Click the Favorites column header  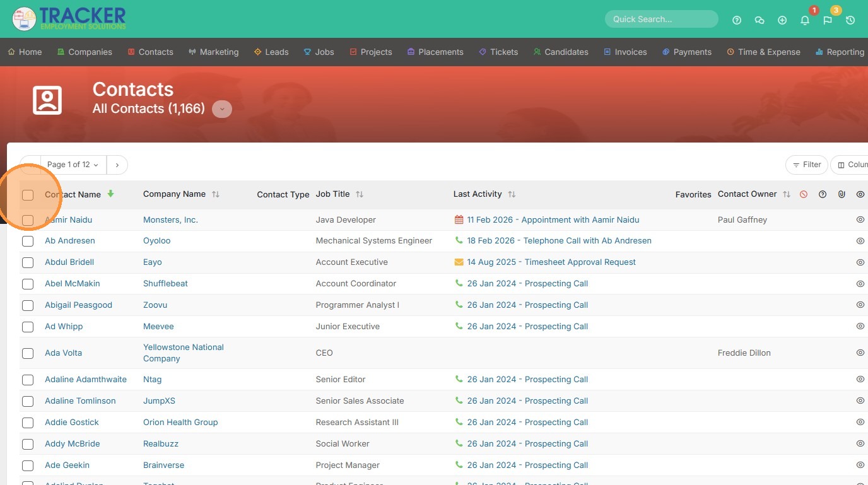(x=693, y=195)
